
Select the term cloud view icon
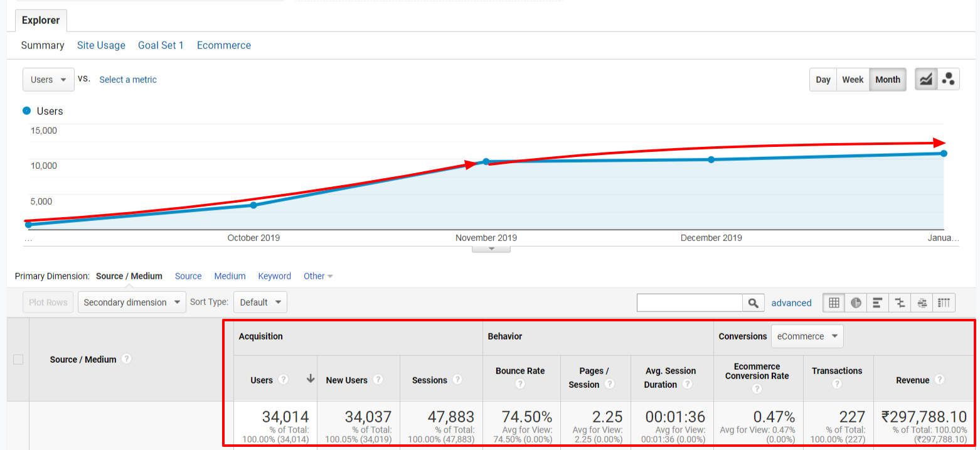pyautogui.click(x=922, y=303)
